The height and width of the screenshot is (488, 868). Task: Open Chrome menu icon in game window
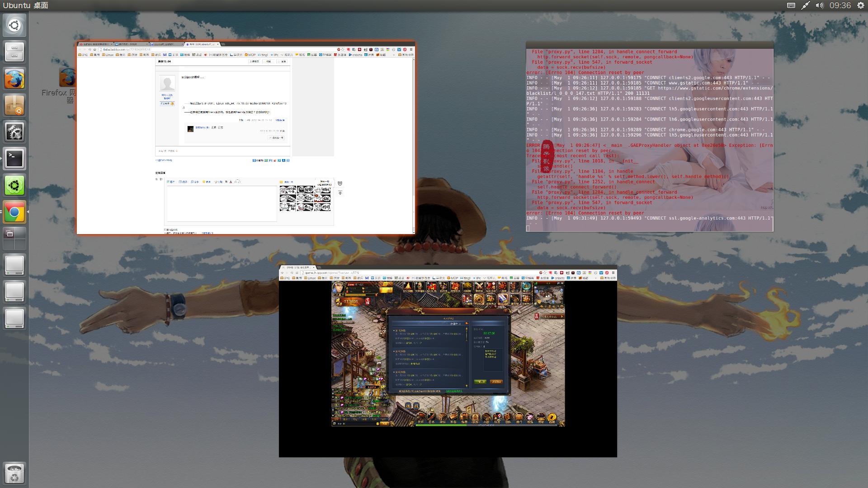[x=613, y=273]
